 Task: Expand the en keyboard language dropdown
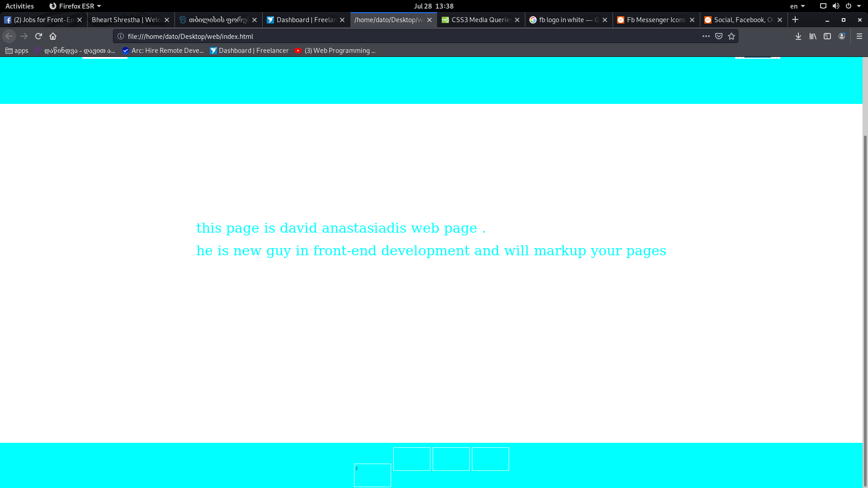point(797,6)
